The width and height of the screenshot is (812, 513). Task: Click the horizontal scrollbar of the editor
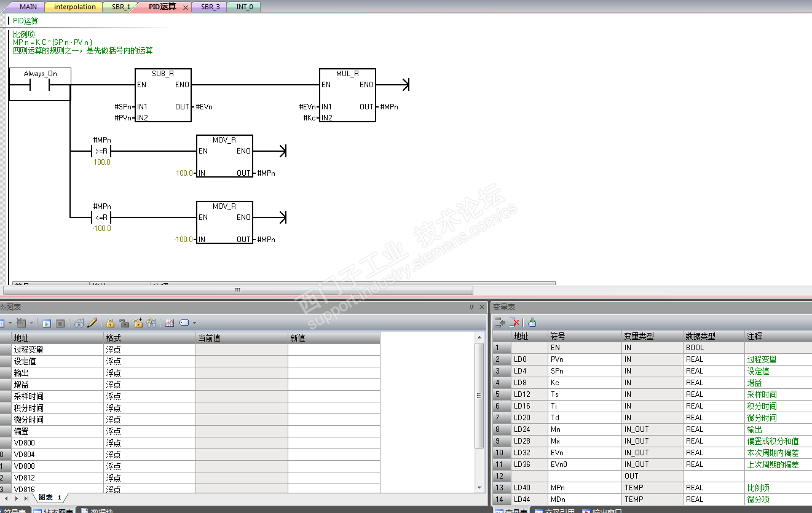238,290
